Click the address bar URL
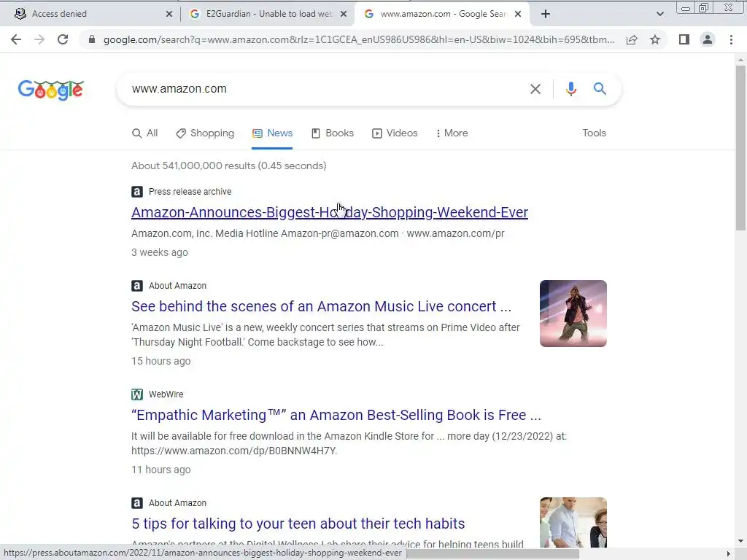This screenshot has height=560, width=747. click(358, 39)
